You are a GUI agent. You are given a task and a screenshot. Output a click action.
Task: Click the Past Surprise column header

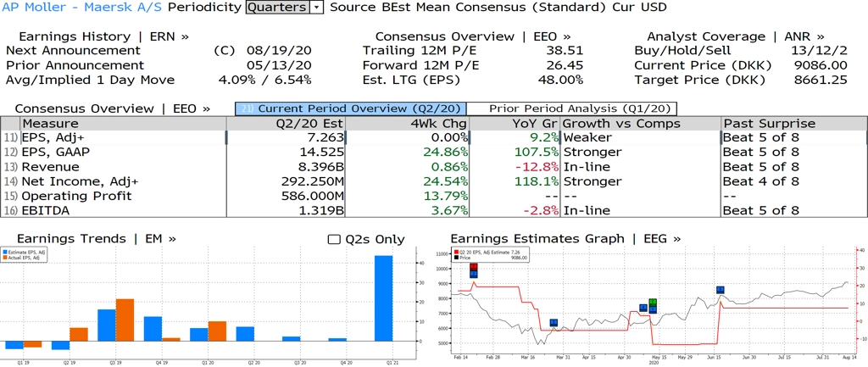point(794,124)
